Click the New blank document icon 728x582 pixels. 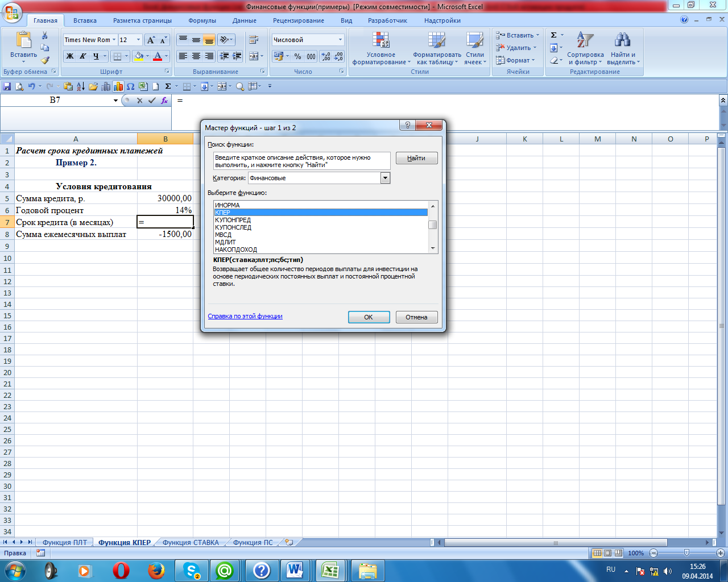155,86
